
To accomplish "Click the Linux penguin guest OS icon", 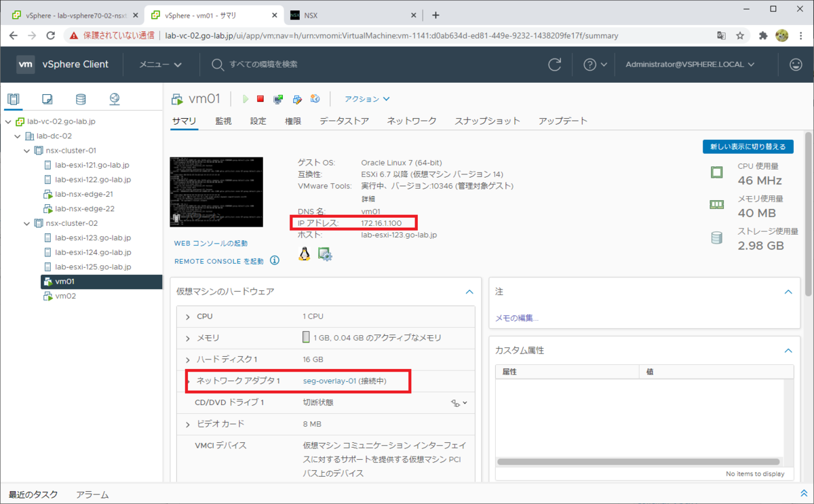I will point(305,254).
